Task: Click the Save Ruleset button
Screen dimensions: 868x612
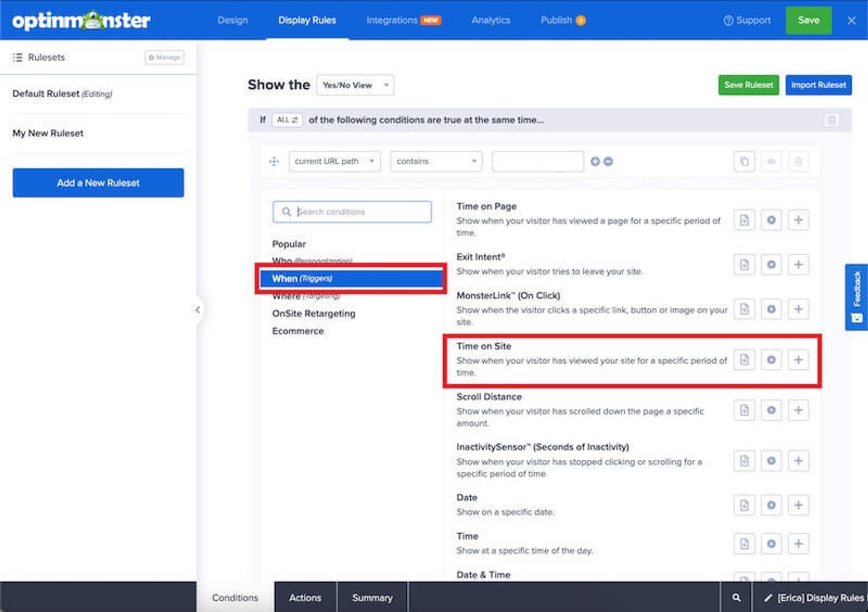Action: pyautogui.click(x=748, y=85)
